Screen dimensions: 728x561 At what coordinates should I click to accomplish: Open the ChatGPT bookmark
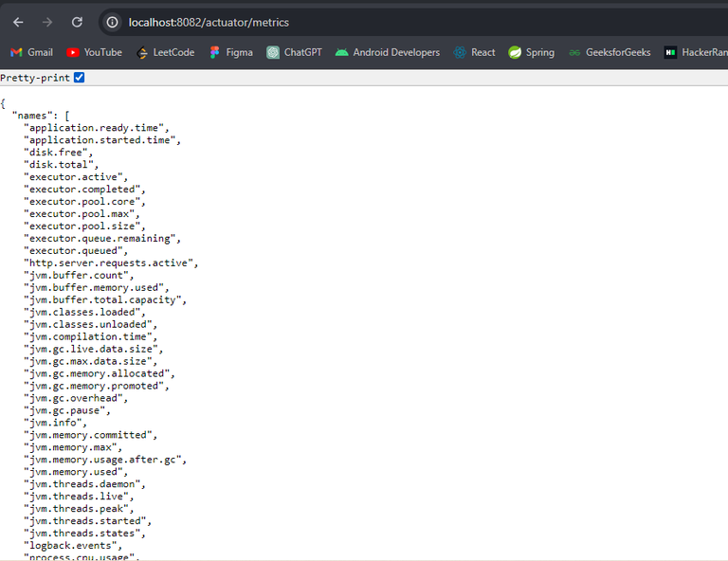[x=295, y=52]
